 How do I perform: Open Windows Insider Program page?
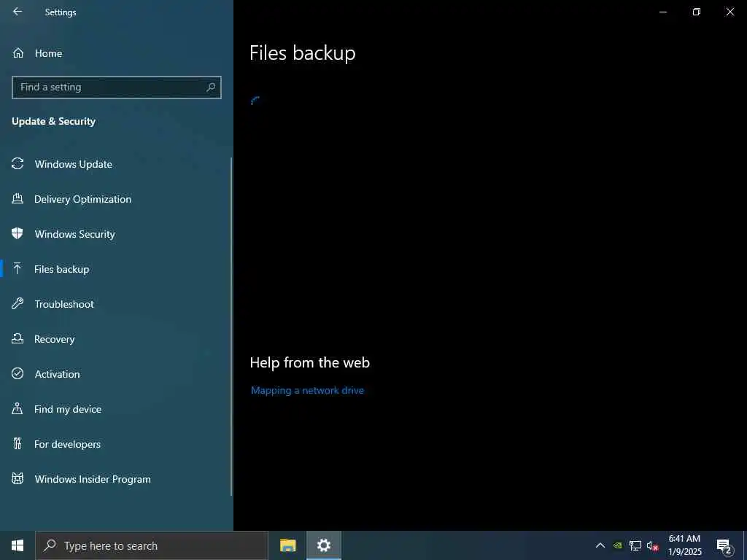click(x=116, y=479)
